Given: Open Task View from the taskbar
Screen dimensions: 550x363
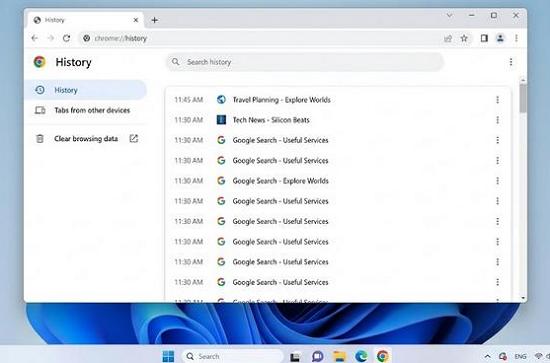Looking at the screenshot, I should (x=295, y=356).
